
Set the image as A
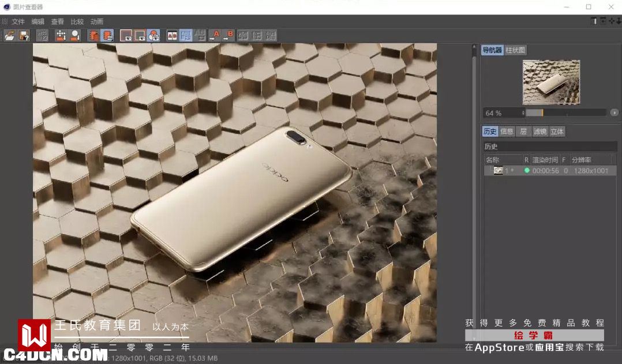pos(215,35)
